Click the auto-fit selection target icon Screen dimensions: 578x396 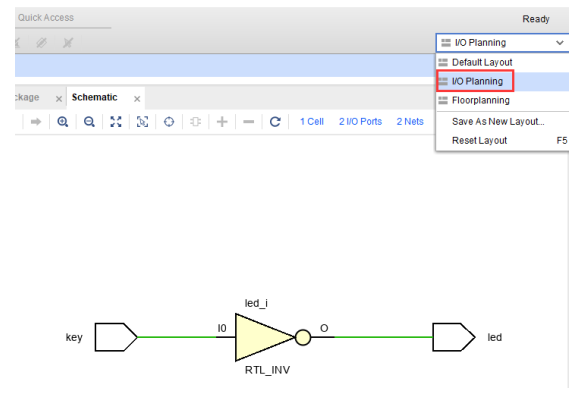pos(169,122)
